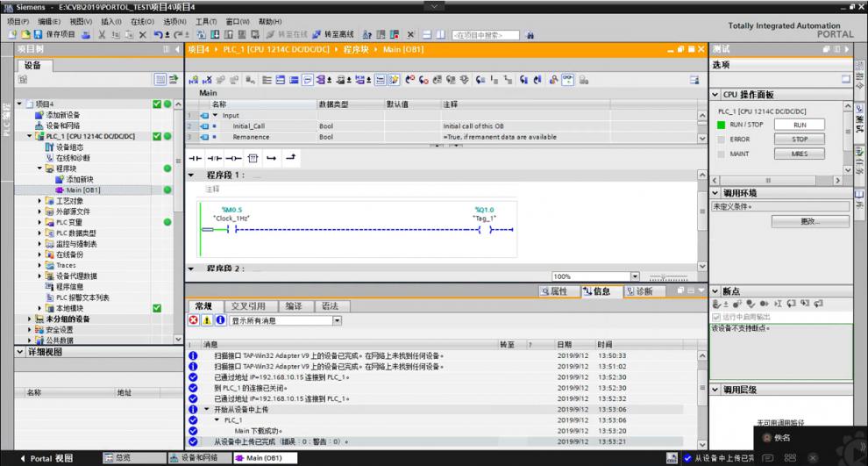Open the 100% zoom dropdown
This screenshot has width=868, height=466.
[x=635, y=276]
